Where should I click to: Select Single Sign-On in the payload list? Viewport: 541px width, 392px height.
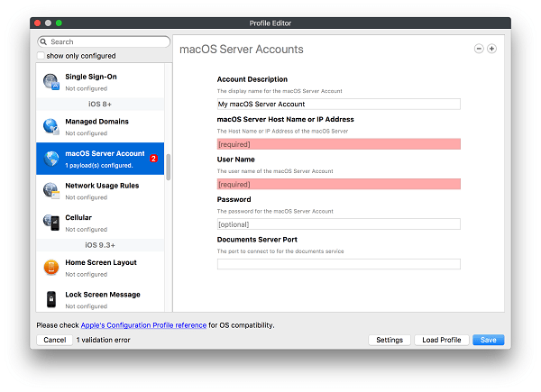coord(100,82)
